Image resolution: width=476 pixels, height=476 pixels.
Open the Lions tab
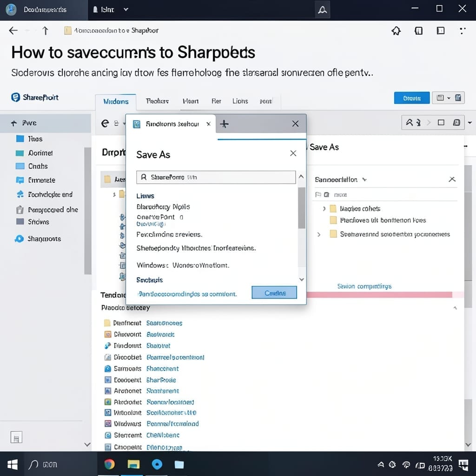240,101
